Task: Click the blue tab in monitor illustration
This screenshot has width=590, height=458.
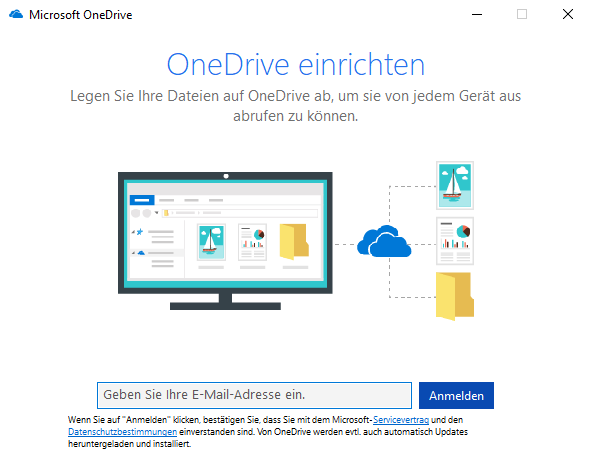Action: (142, 200)
